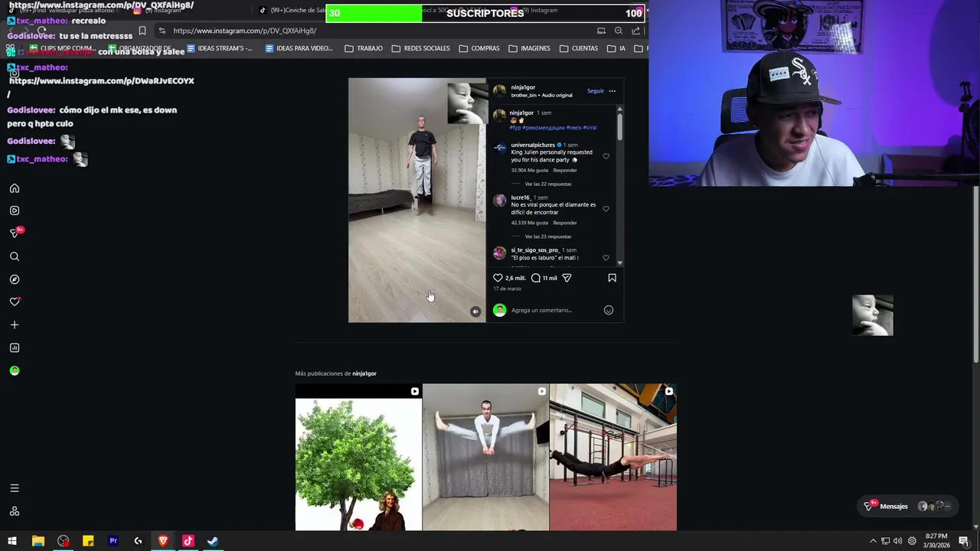Image resolution: width=980 pixels, height=551 pixels.
Task: Open the ninja1gor username in the post header
Action: pyautogui.click(x=523, y=87)
